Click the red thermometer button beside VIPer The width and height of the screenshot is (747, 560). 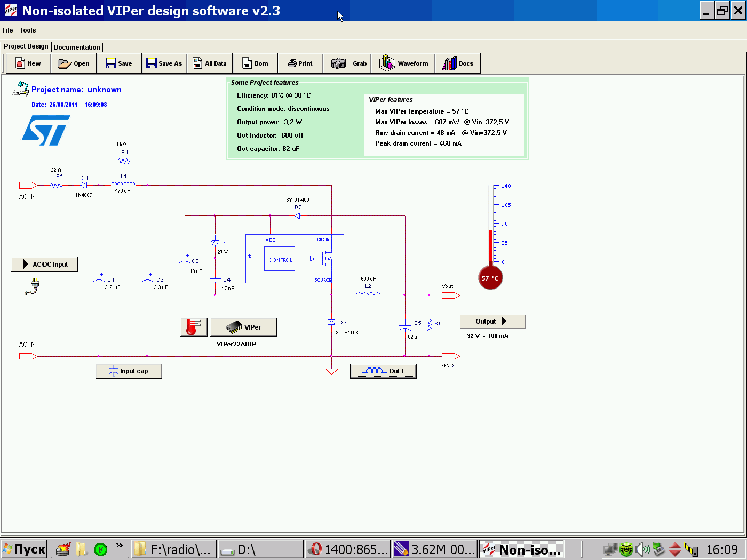click(194, 327)
